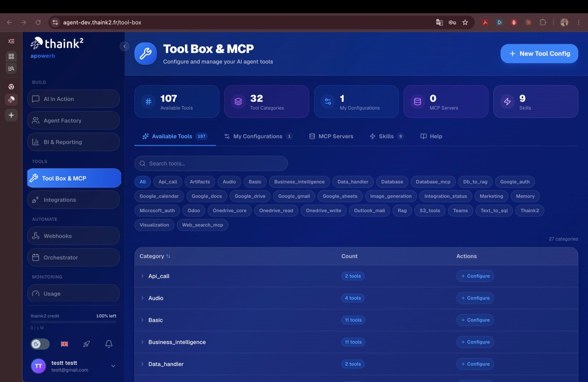Click the thaink2 credit progress bar

pyautogui.click(x=73, y=322)
